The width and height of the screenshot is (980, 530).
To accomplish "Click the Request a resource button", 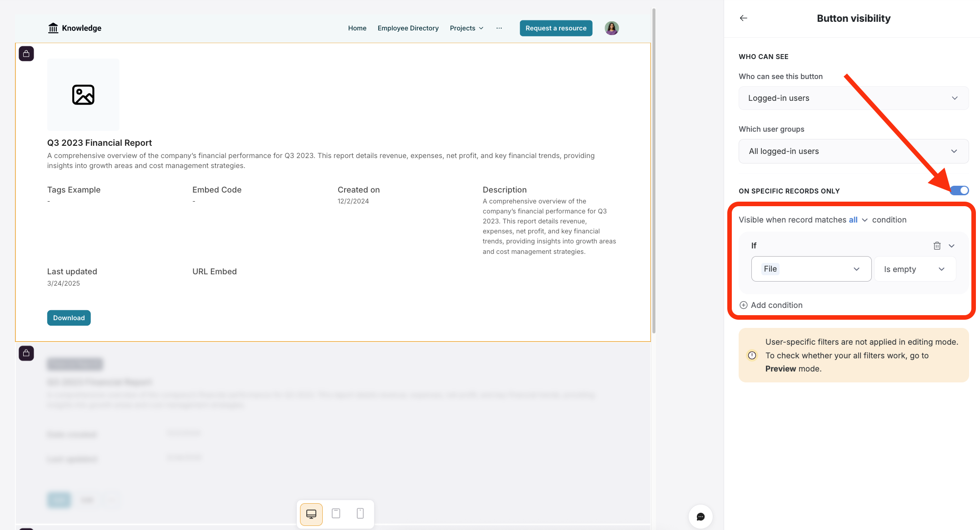I will (555, 28).
